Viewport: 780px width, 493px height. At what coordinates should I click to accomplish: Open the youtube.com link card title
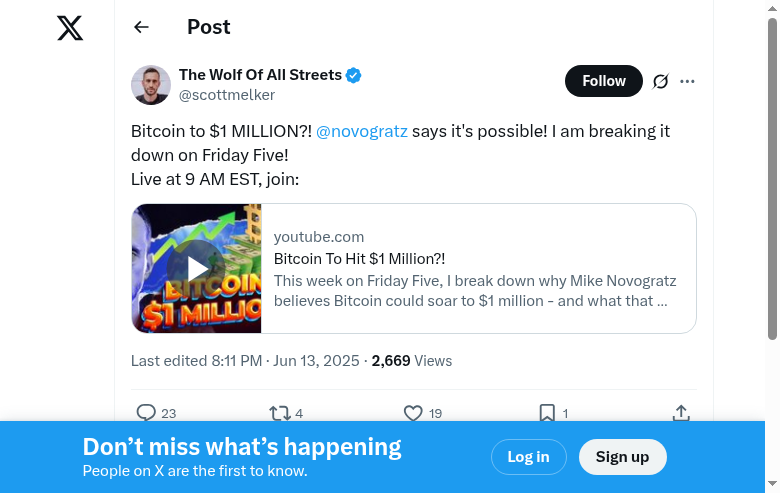click(360, 259)
